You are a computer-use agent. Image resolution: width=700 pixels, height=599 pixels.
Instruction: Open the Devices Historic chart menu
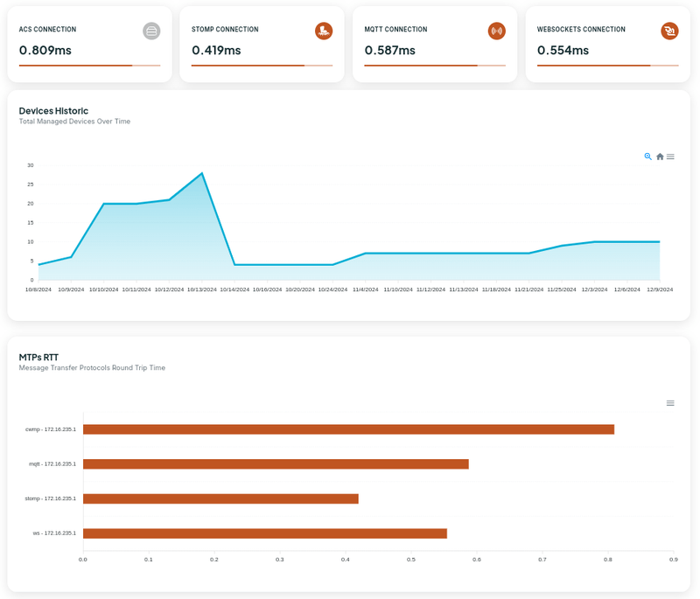point(670,157)
